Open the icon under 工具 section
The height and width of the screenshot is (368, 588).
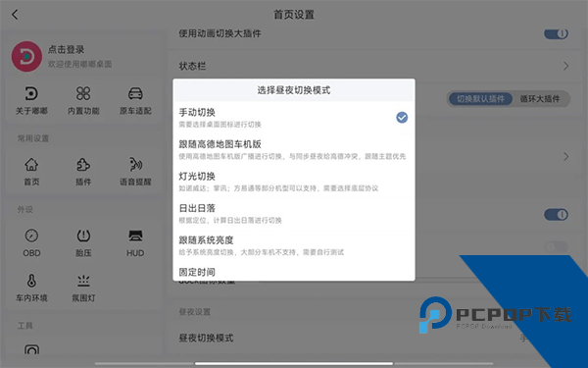coord(31,349)
